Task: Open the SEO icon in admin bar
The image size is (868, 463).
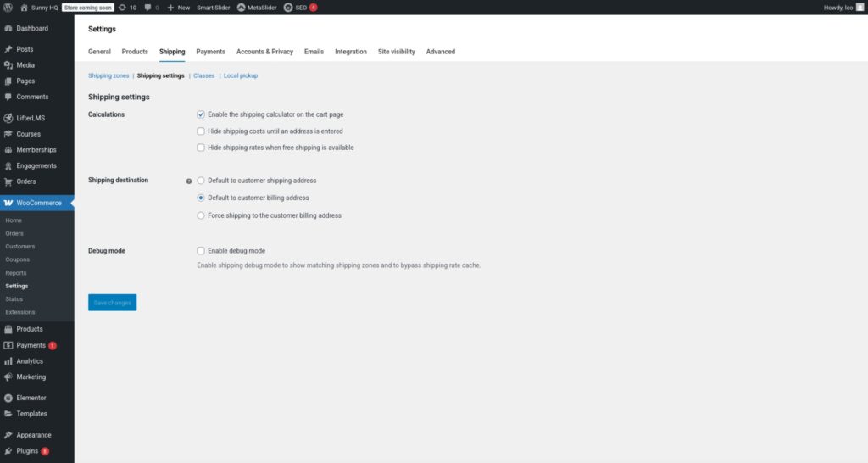Action: 288,8
